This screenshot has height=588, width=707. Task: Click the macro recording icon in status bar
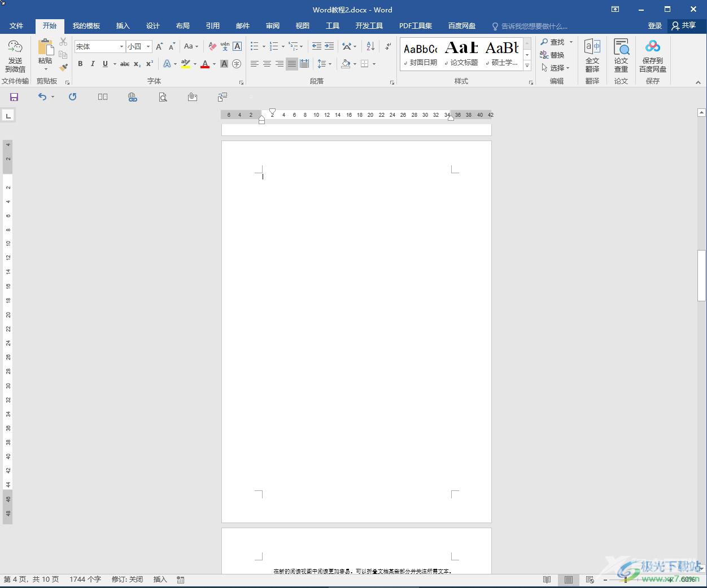[x=181, y=580]
